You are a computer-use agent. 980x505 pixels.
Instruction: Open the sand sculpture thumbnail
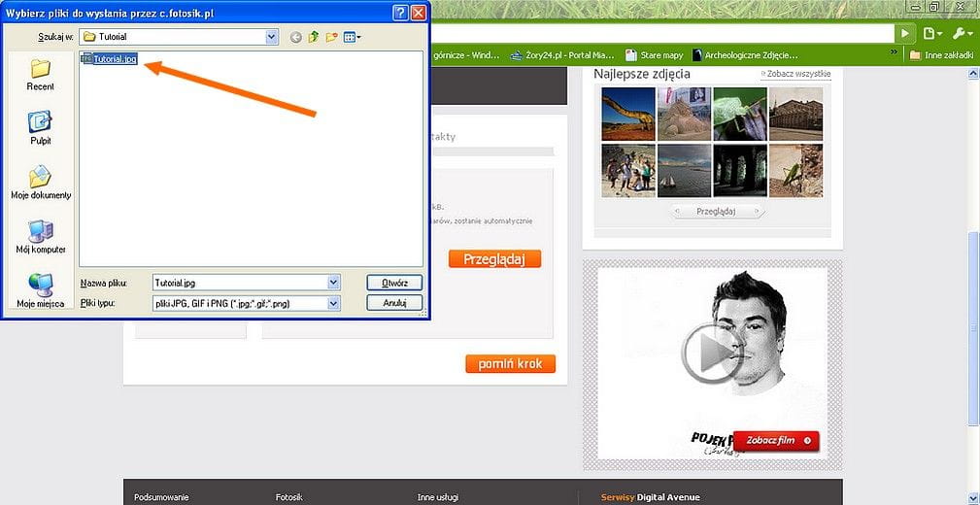[685, 113]
